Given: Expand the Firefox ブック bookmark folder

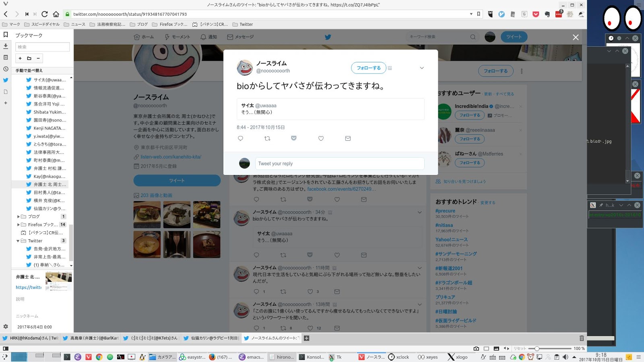Looking at the screenshot, I should [x=18, y=224].
